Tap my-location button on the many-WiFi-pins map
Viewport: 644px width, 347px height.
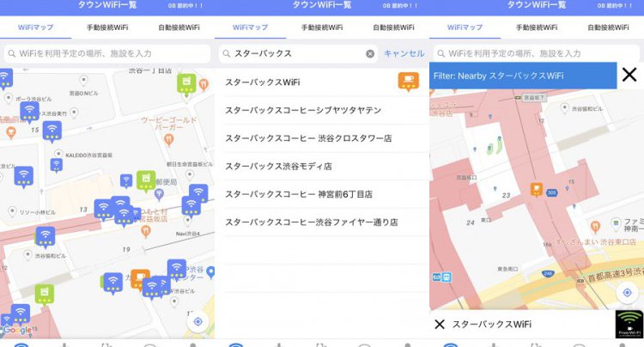tap(198, 321)
